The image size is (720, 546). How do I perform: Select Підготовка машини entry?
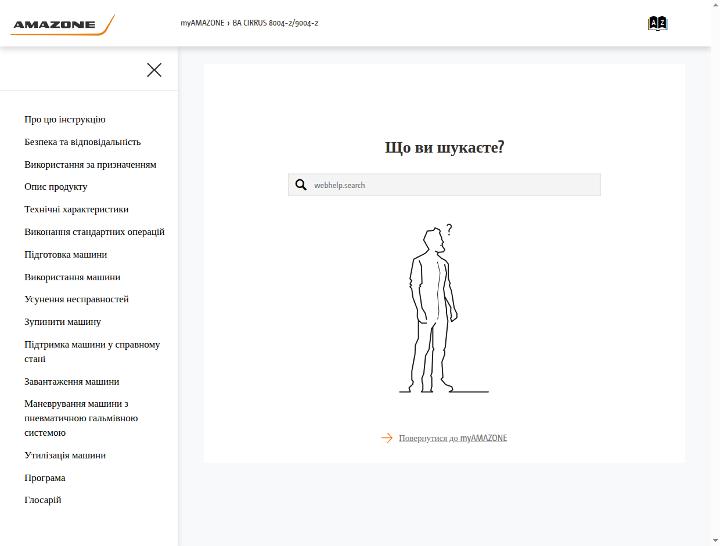click(66, 254)
